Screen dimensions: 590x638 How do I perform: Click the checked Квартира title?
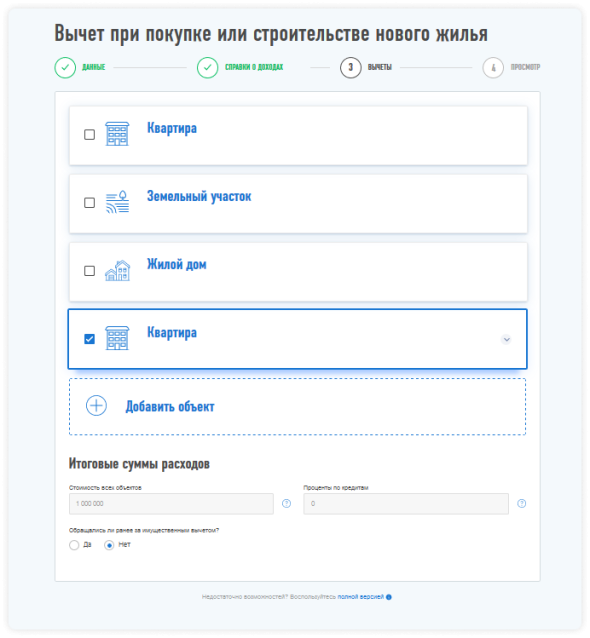(x=172, y=333)
